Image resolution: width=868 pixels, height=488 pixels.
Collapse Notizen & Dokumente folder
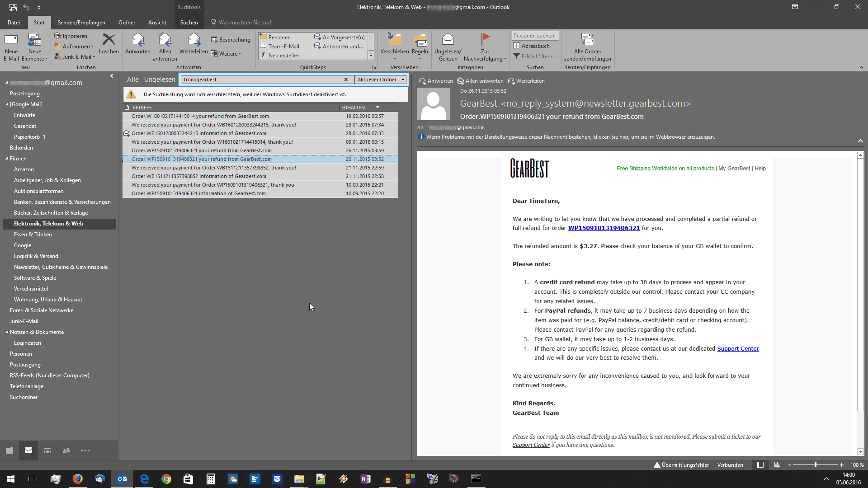tap(7, 332)
